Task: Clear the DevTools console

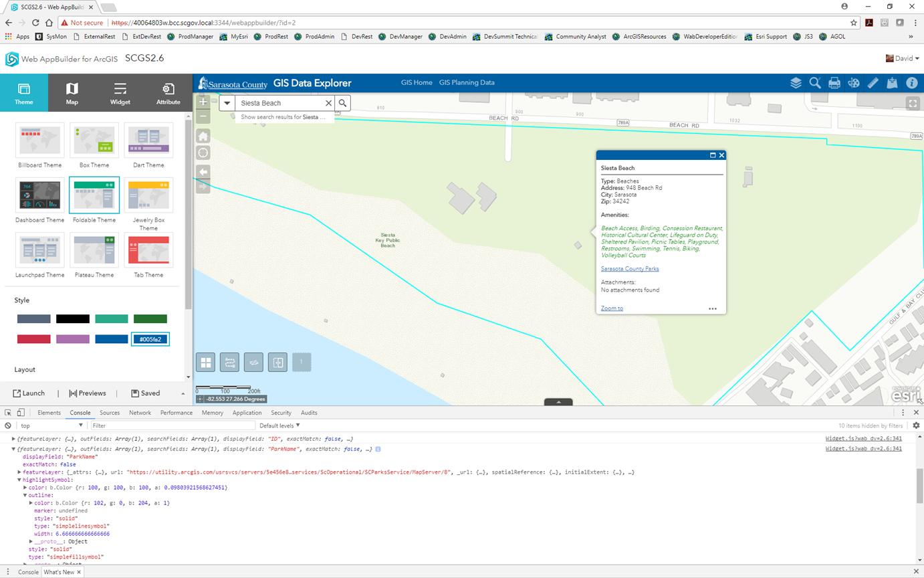Action: (x=8, y=425)
